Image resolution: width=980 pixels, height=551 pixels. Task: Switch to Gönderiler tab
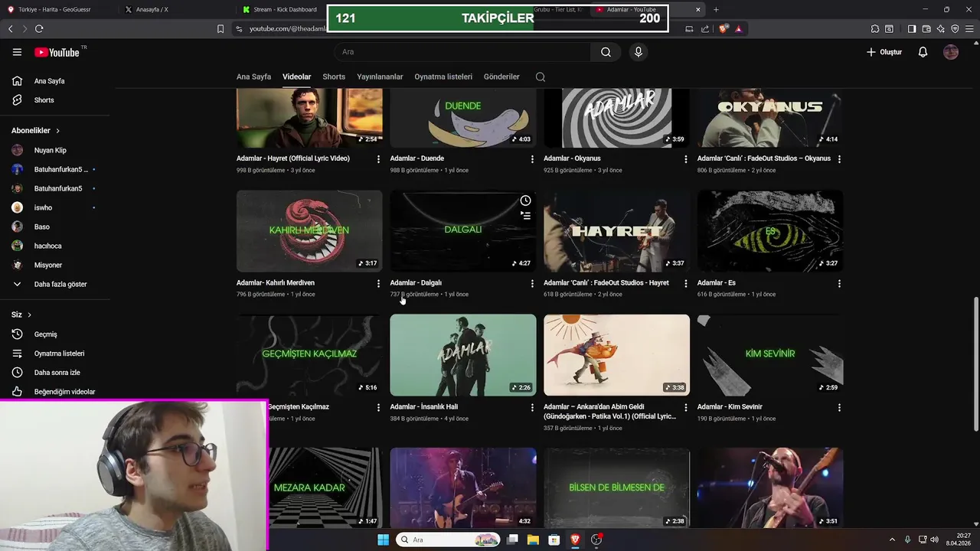pos(501,77)
